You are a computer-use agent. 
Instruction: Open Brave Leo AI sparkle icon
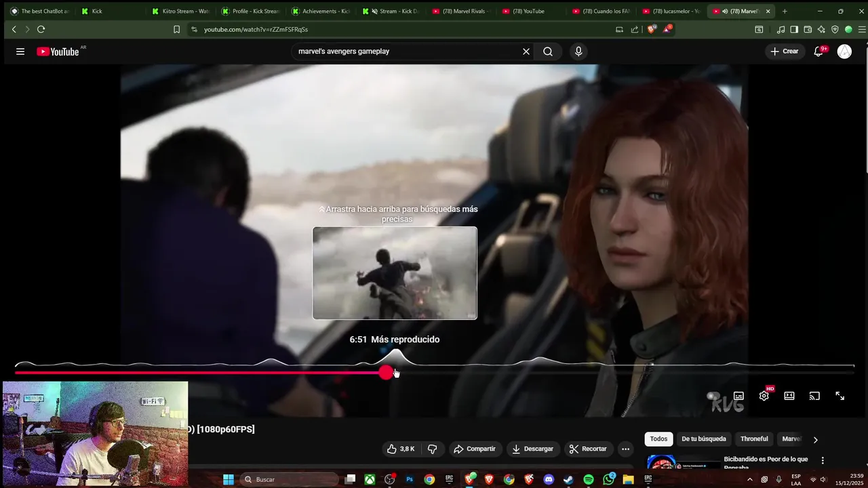(x=821, y=29)
